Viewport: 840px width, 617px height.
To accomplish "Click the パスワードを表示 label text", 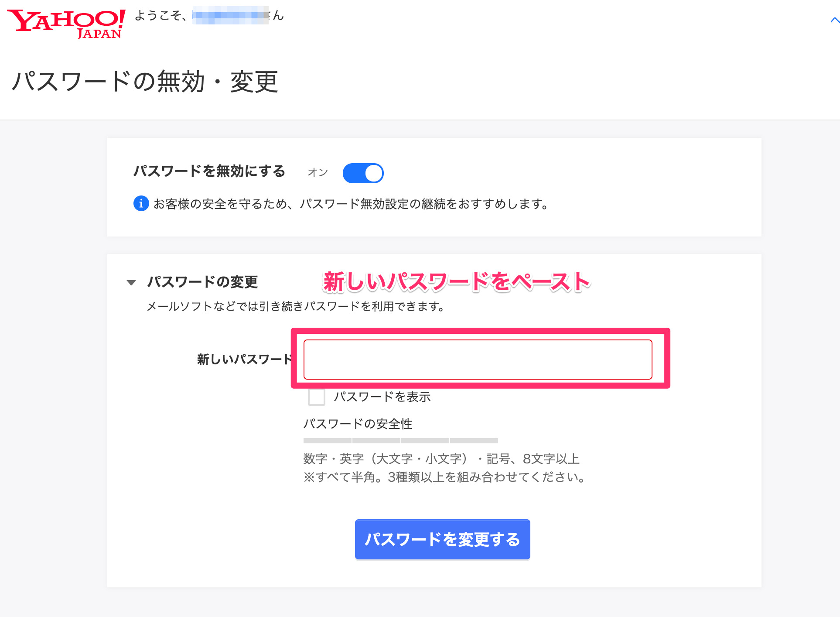I will click(382, 397).
